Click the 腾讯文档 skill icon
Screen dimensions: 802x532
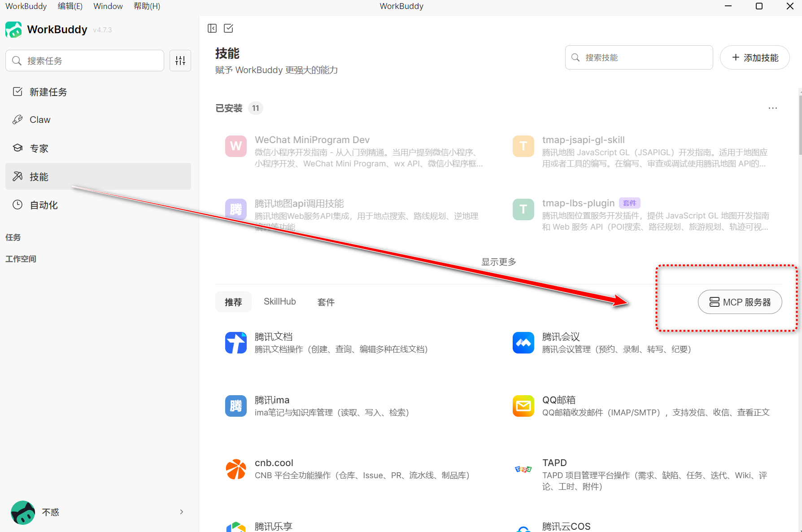pyautogui.click(x=236, y=343)
